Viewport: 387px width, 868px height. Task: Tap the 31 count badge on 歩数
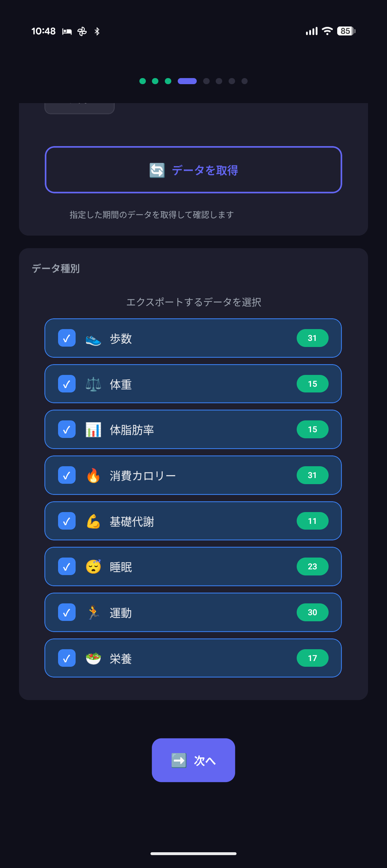point(312,338)
